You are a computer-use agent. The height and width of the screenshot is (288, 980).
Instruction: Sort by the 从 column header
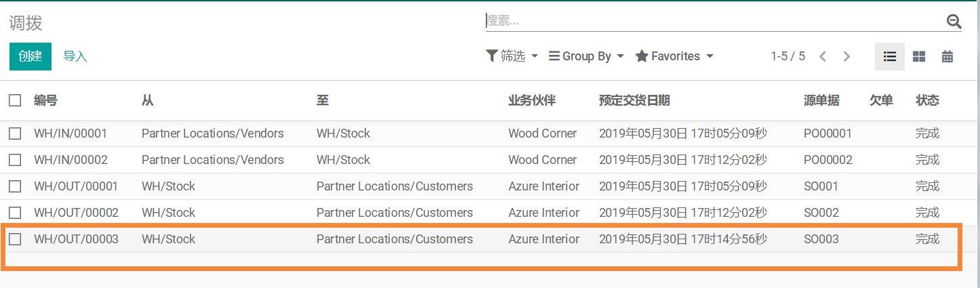[x=148, y=100]
